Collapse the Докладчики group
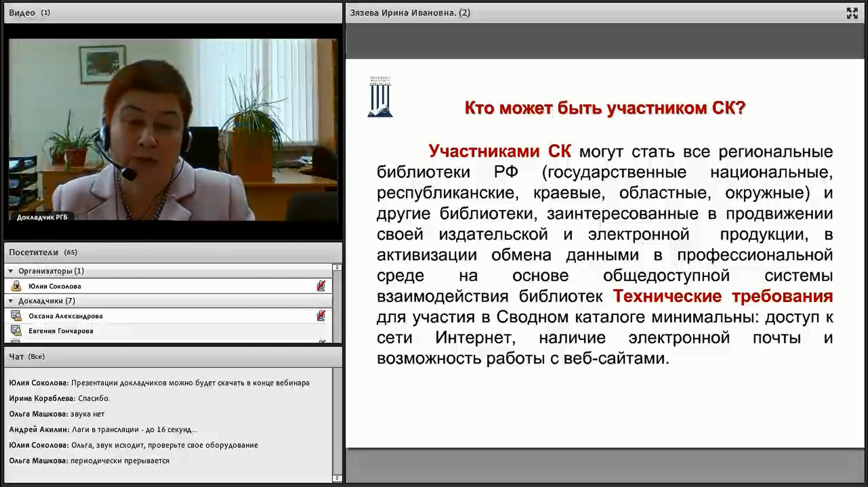This screenshot has width=868, height=487. 11,301
